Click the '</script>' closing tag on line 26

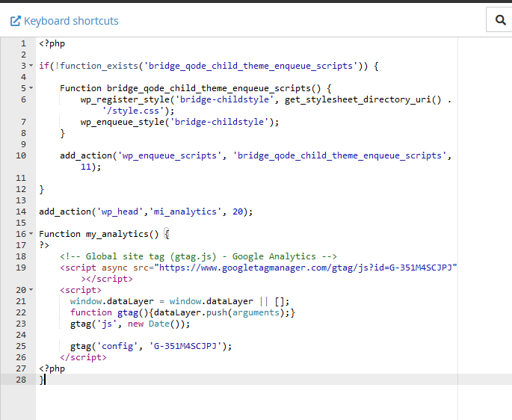click(83, 357)
